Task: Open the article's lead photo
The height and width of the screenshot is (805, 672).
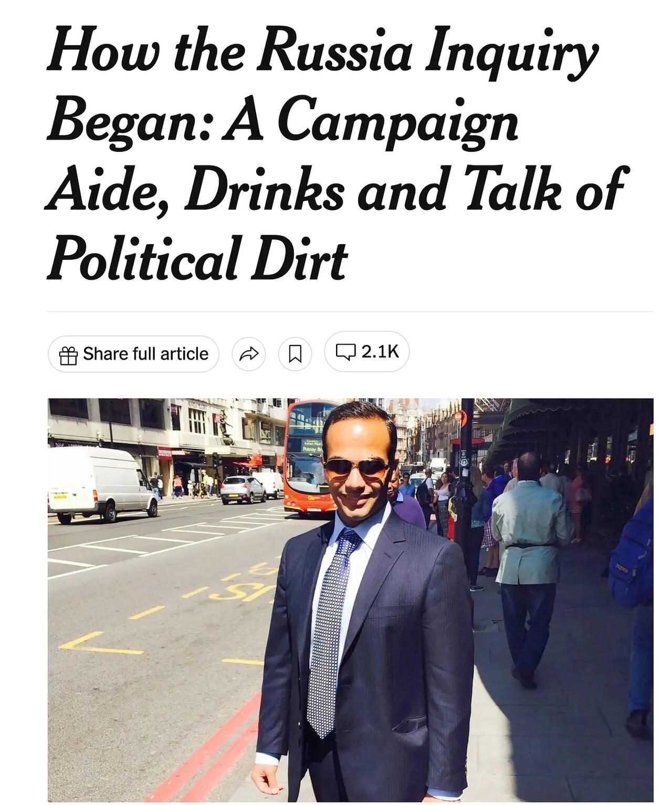Action: click(x=350, y=600)
